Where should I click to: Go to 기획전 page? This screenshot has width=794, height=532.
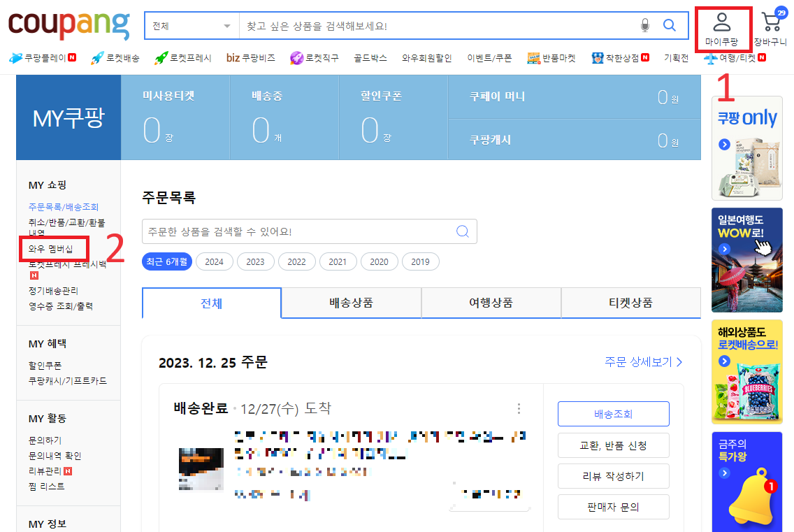click(677, 58)
